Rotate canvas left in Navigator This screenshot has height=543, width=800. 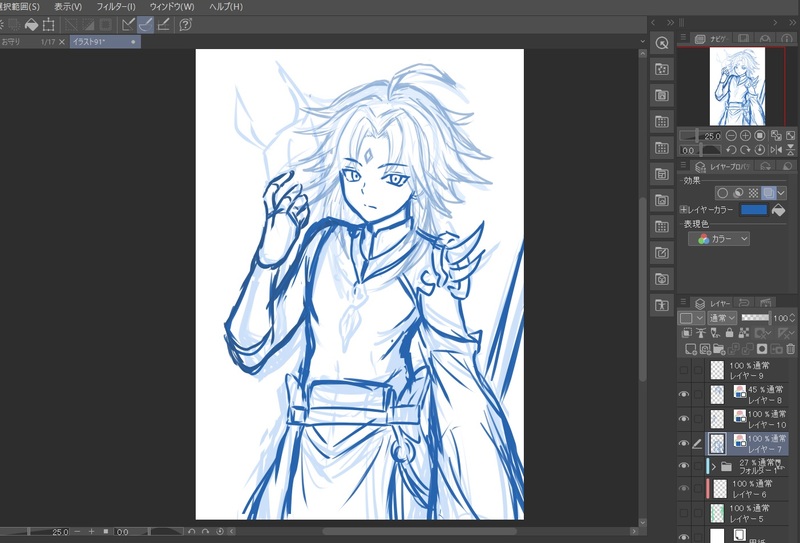pos(731,150)
